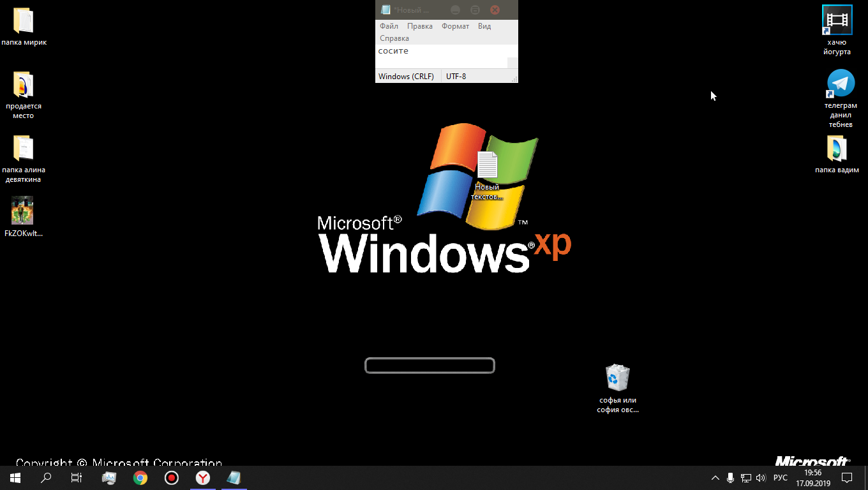Viewport: 868px width, 490px height.
Task: Open the screen recorder taskbar icon
Action: (171, 477)
